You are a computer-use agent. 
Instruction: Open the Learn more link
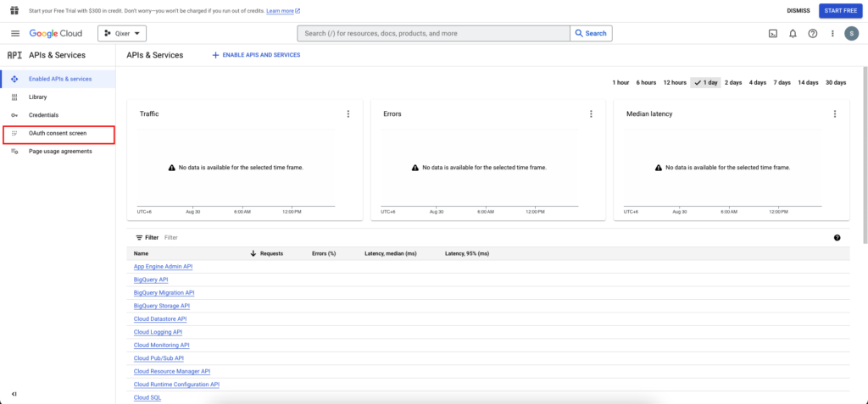pyautogui.click(x=283, y=10)
